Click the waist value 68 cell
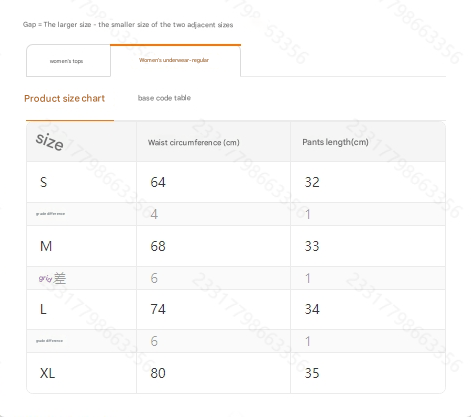 (x=213, y=246)
